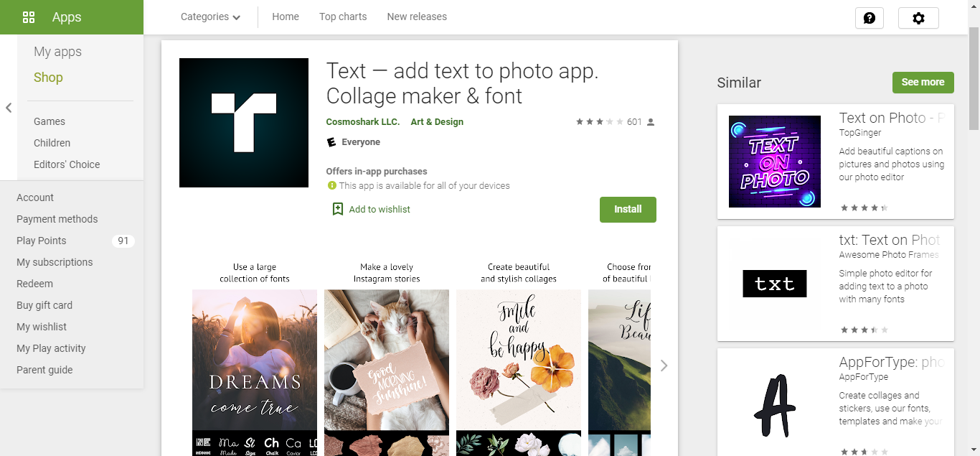Image resolution: width=980 pixels, height=456 pixels.
Task: Open the New releases tab
Action: click(417, 17)
